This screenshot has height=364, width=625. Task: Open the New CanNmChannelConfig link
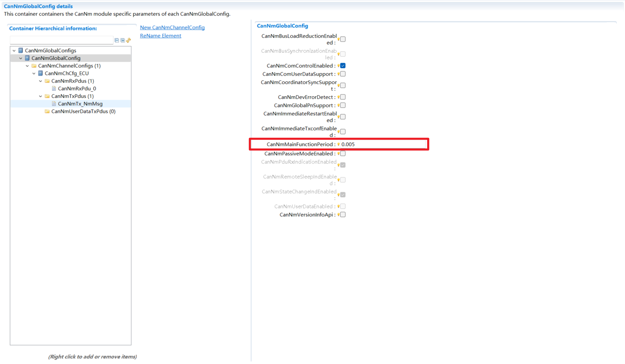click(172, 27)
